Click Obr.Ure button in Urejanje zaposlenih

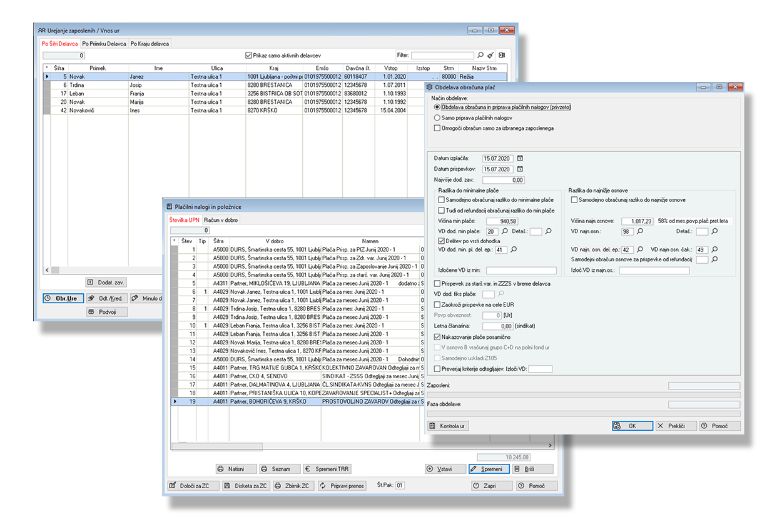(x=63, y=298)
